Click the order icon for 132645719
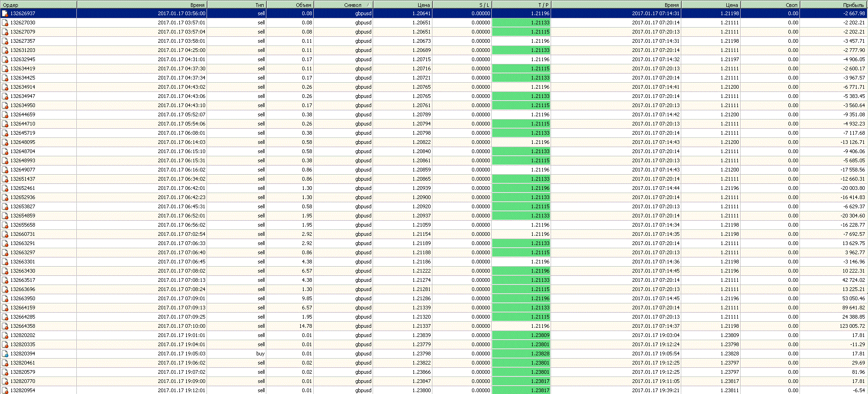 pos(5,133)
